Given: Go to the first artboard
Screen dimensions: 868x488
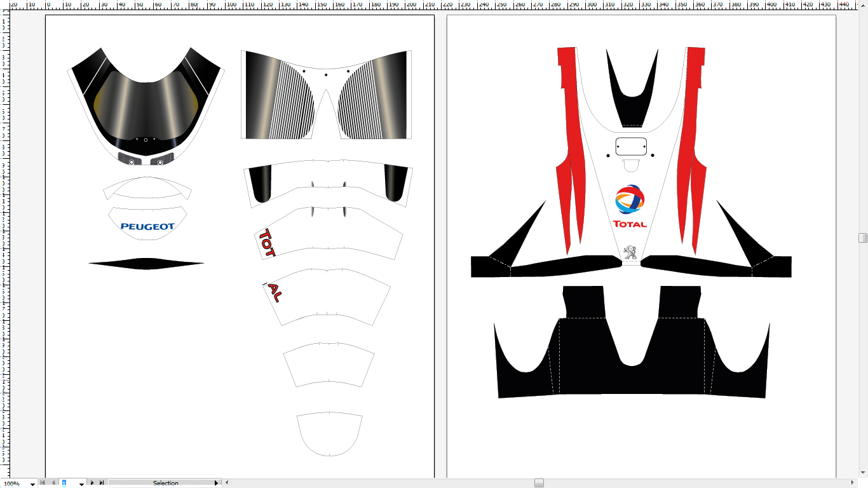Looking at the screenshot, I should [x=42, y=484].
